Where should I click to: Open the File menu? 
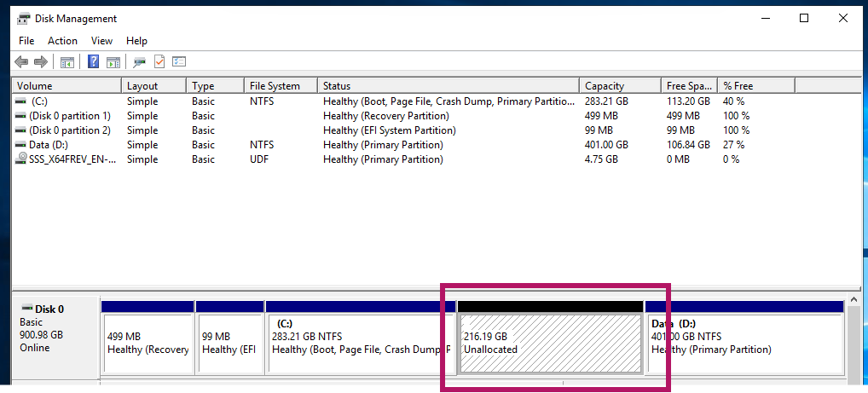click(26, 41)
